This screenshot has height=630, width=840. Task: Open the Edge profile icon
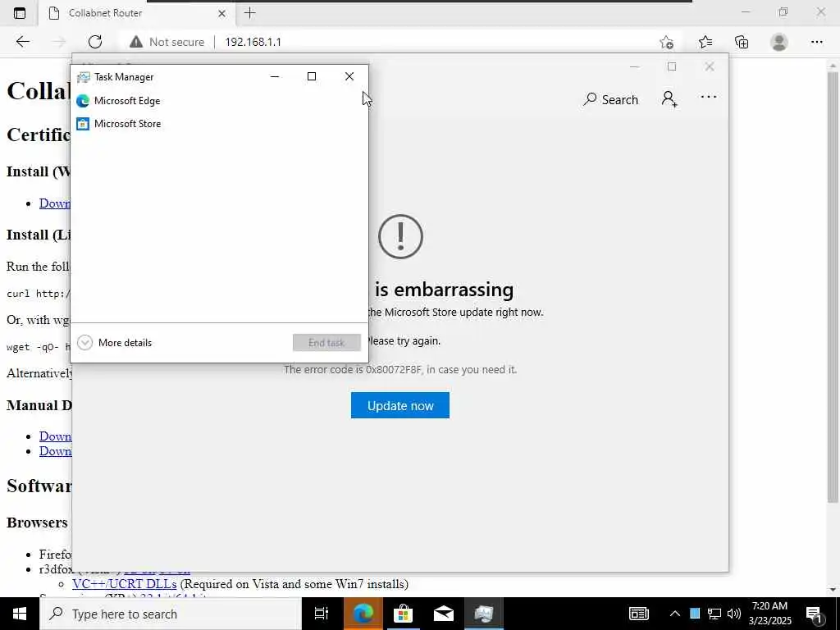779,42
